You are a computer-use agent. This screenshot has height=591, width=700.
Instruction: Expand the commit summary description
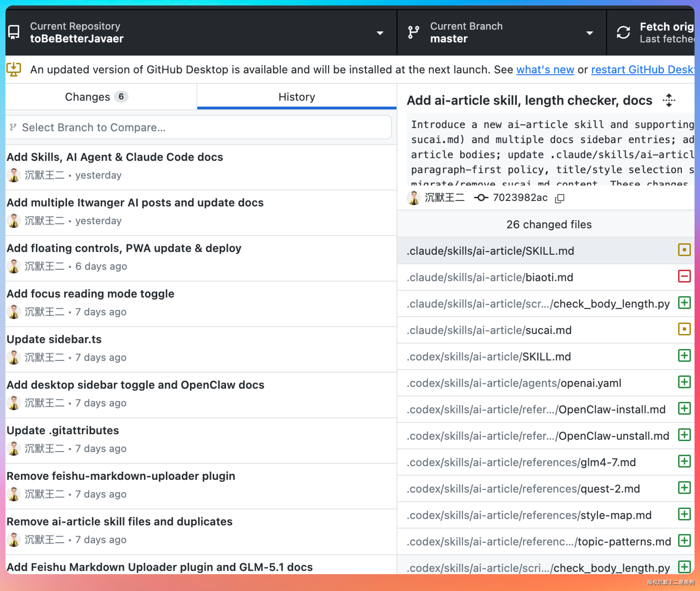point(669,100)
